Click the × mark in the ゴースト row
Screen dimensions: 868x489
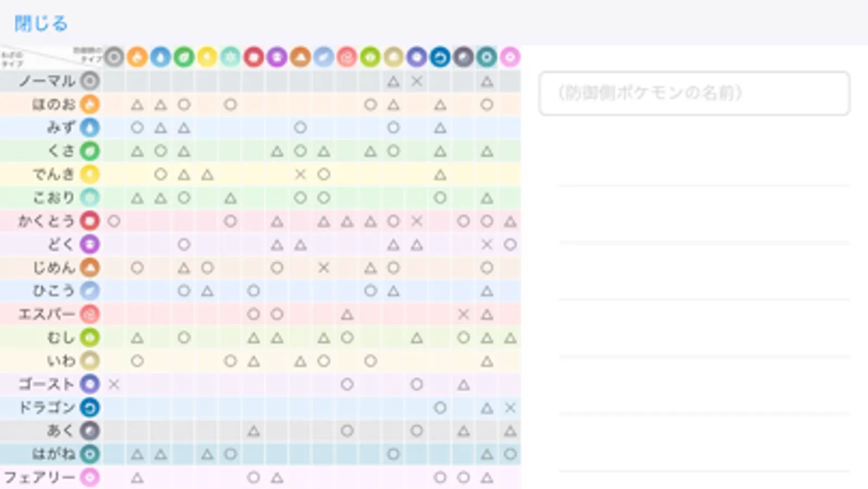(x=114, y=385)
